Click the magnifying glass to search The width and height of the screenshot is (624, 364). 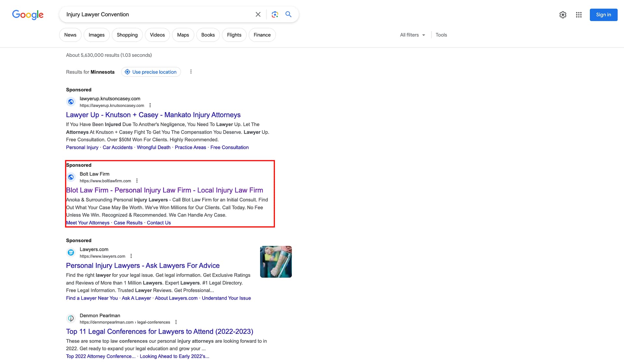pyautogui.click(x=288, y=14)
